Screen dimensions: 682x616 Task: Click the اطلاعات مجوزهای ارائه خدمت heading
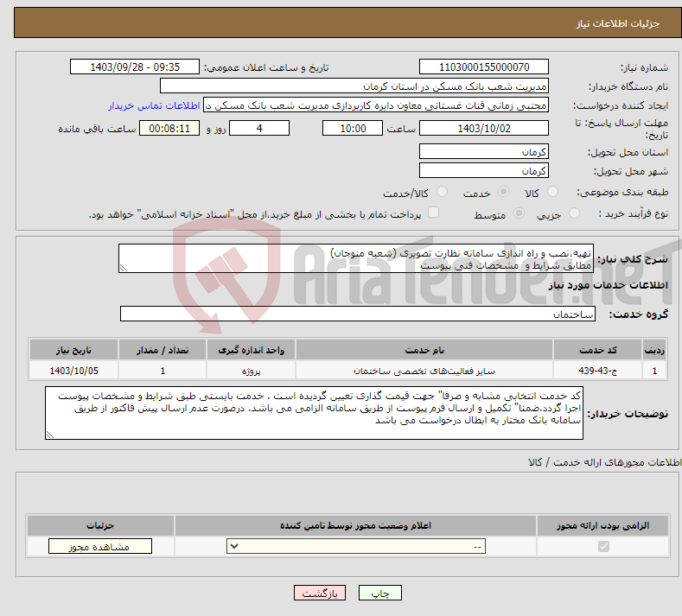tap(604, 462)
